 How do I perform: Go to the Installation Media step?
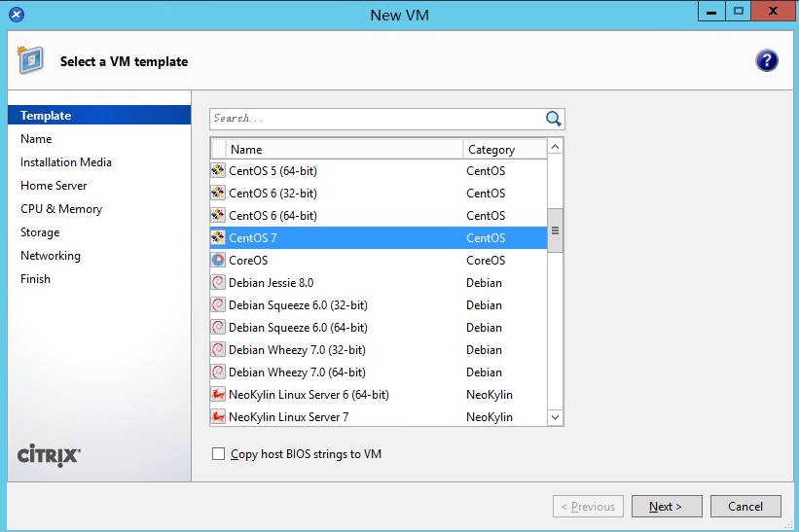[66, 162]
